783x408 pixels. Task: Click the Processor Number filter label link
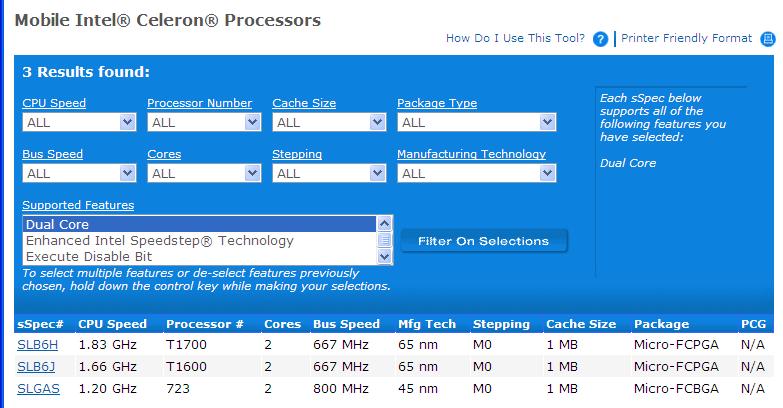coord(199,103)
